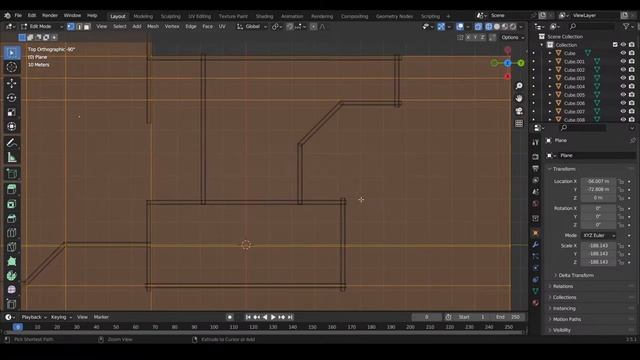Open the File menu
Image resolution: width=640 pixels, height=360 pixels.
point(18,16)
